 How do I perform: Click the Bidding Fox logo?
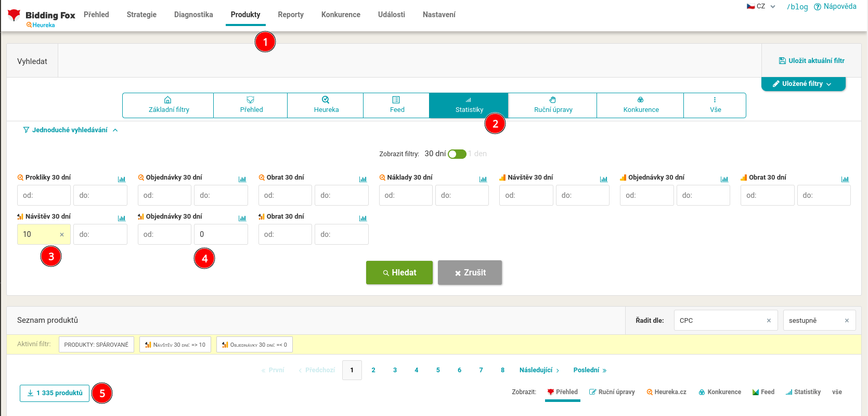coord(41,17)
